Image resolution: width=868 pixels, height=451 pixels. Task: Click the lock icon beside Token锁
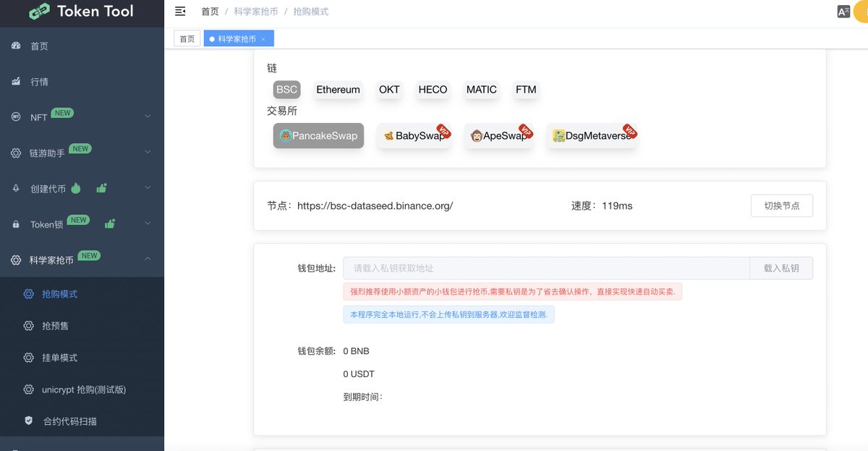click(x=16, y=224)
